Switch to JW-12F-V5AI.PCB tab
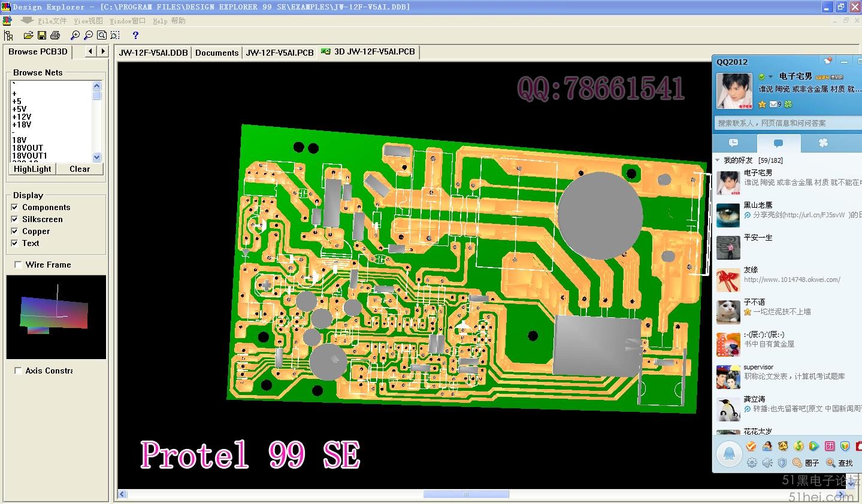Image resolution: width=862 pixels, height=504 pixels. tap(280, 53)
